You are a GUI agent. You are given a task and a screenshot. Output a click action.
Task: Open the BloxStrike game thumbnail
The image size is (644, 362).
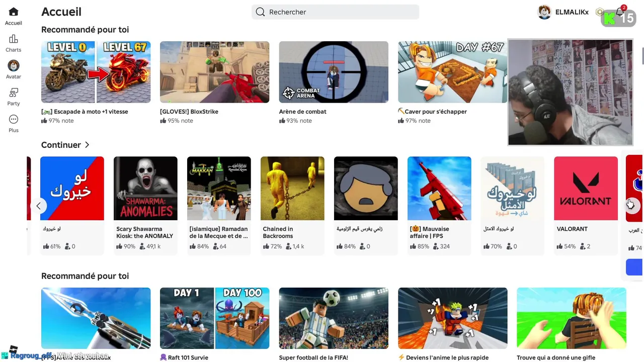point(214,72)
